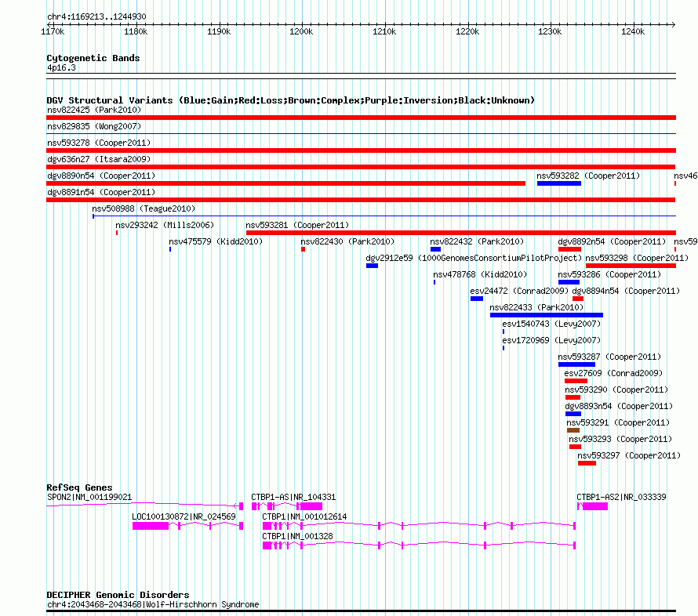Click the 4p16.3 cytogenetic band label

coord(61,67)
